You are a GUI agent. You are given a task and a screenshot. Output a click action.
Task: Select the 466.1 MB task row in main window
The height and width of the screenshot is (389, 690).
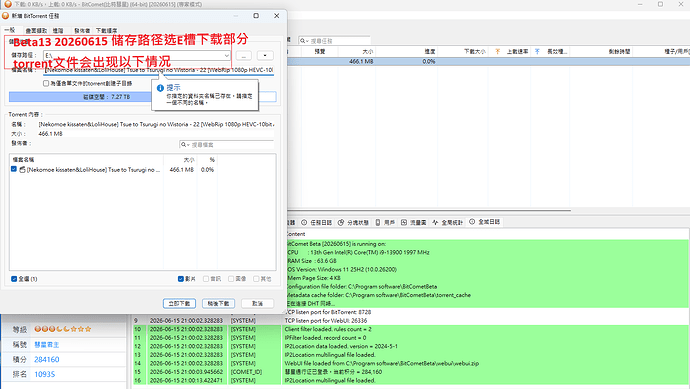(488, 62)
